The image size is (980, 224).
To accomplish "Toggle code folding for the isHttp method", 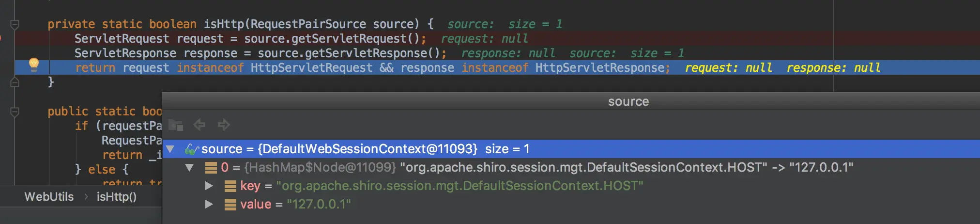I will click(x=15, y=24).
